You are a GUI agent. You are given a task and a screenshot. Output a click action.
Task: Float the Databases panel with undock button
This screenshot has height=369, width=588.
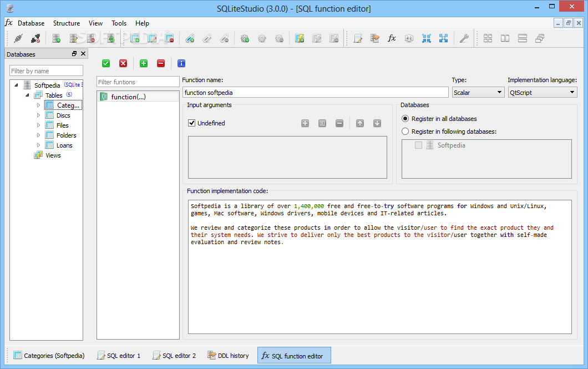click(x=74, y=54)
